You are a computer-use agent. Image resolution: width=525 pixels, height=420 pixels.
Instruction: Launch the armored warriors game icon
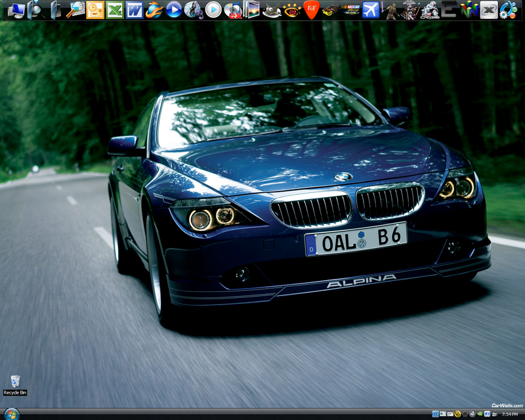pyautogui.click(x=409, y=10)
